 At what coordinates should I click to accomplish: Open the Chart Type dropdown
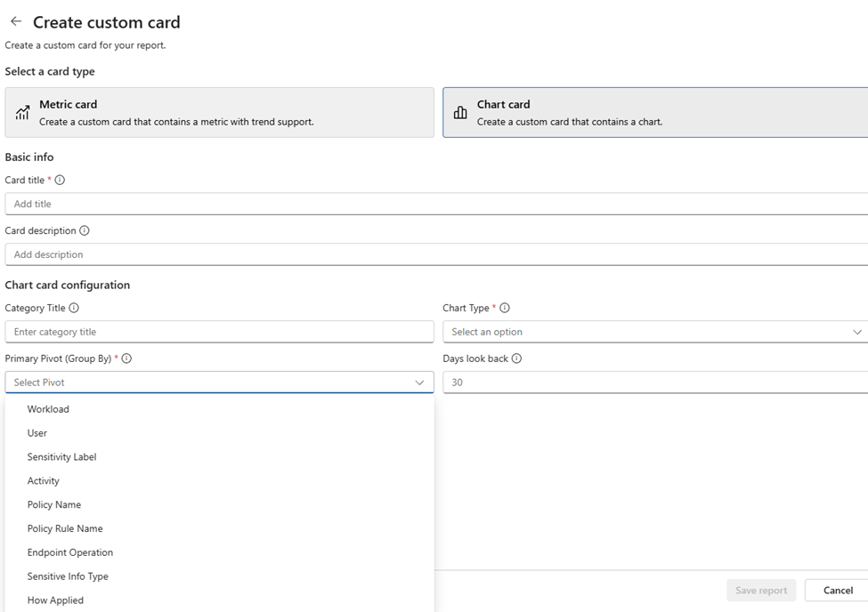(655, 332)
